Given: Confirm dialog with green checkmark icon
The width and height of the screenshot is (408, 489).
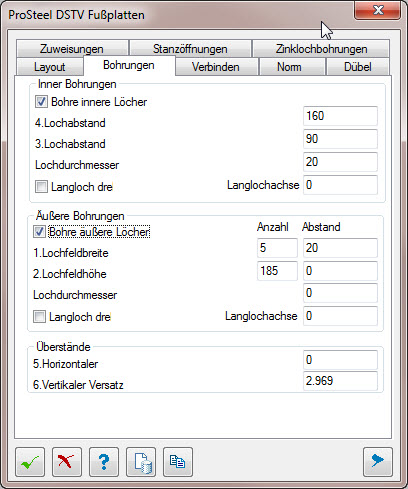Looking at the screenshot, I should pyautogui.click(x=30, y=462).
